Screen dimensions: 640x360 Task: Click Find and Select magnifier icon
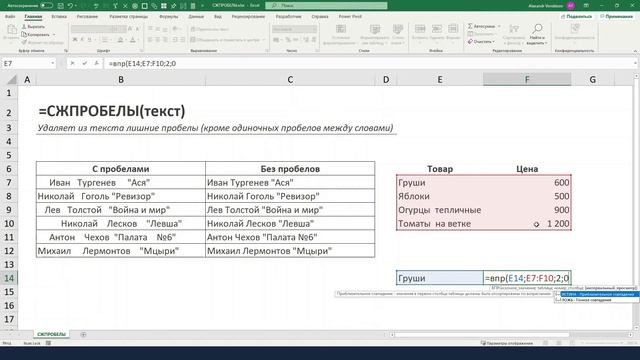pyautogui.click(x=537, y=29)
